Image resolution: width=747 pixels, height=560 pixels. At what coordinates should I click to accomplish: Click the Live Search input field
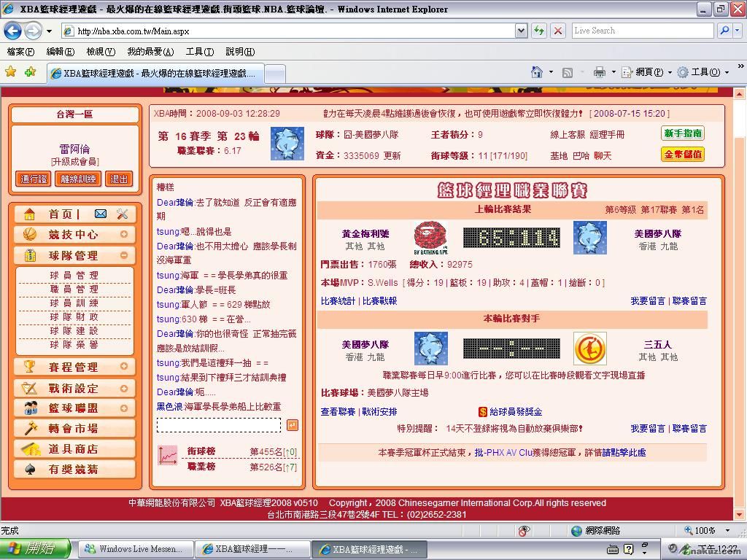click(x=643, y=31)
